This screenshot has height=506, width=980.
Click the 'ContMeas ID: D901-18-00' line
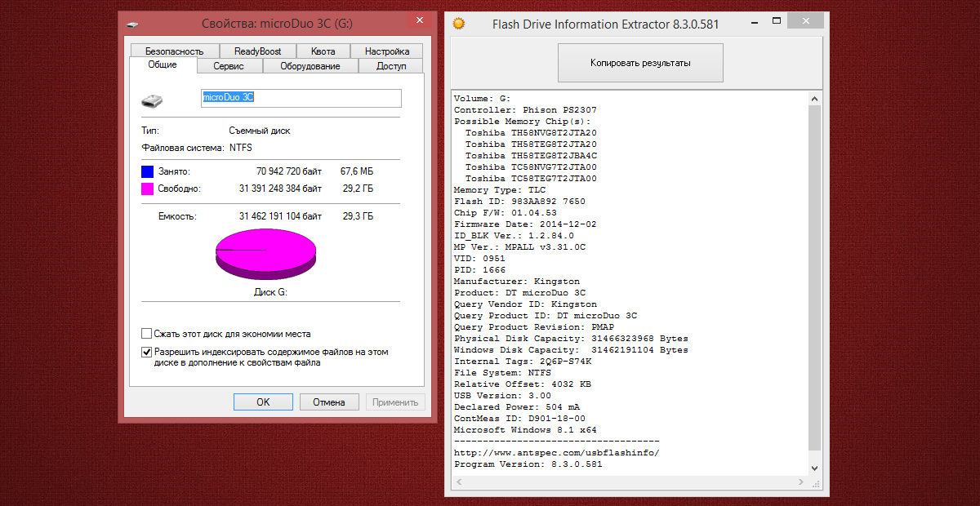click(519, 418)
